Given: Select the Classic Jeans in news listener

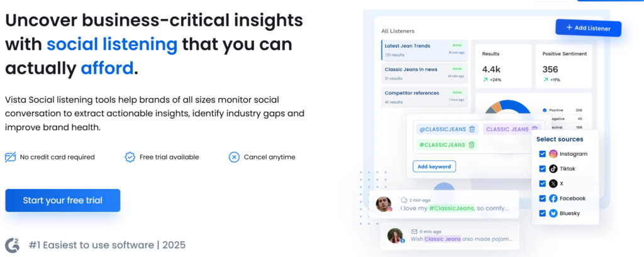Looking at the screenshot, I should (x=425, y=74).
